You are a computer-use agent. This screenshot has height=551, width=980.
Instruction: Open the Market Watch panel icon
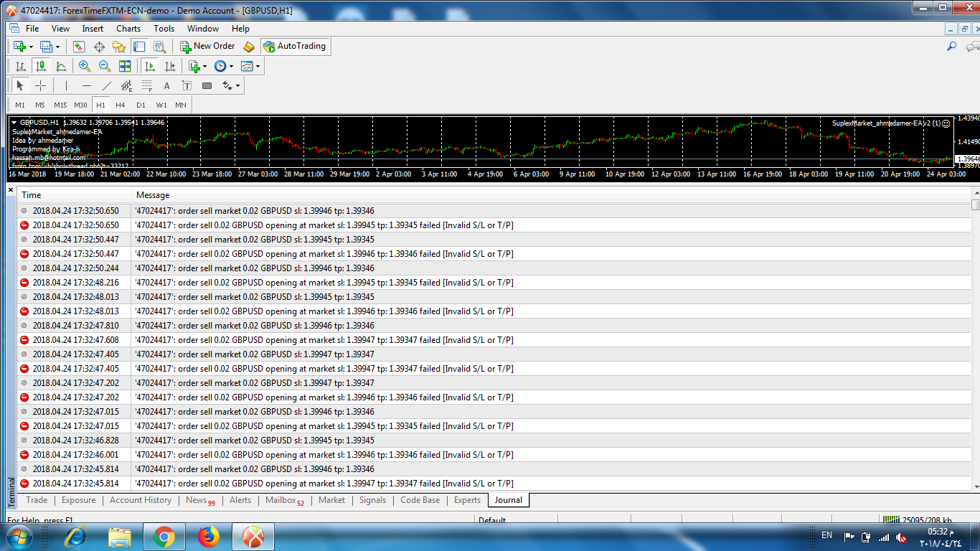pos(79,47)
